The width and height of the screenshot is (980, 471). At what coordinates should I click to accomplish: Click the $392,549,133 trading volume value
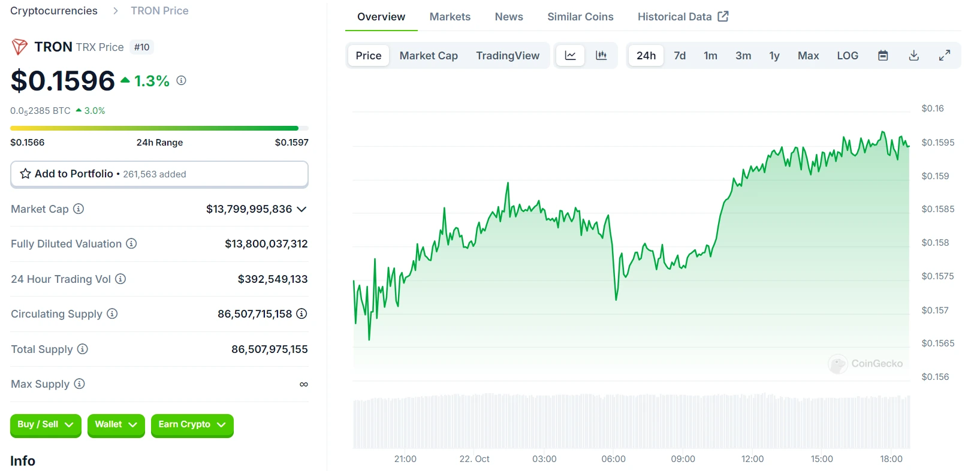273,279
